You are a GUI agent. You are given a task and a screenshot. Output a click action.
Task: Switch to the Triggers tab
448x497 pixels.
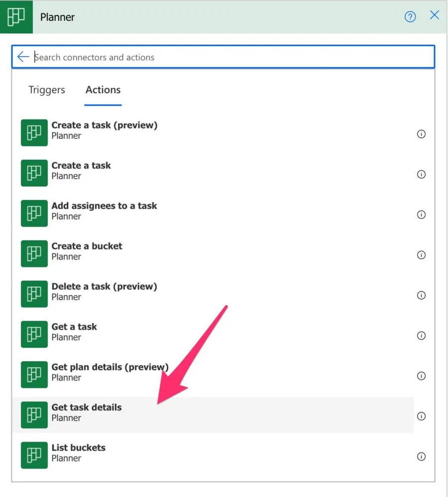coord(47,90)
